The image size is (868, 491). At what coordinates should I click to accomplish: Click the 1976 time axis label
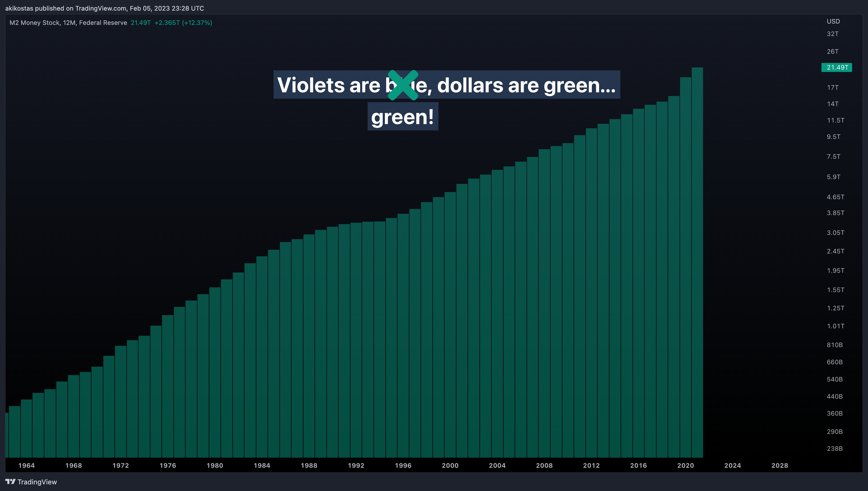coord(168,465)
